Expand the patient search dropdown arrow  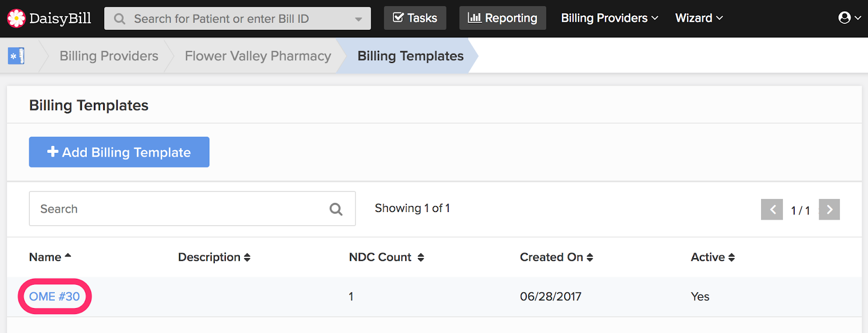coord(358,19)
